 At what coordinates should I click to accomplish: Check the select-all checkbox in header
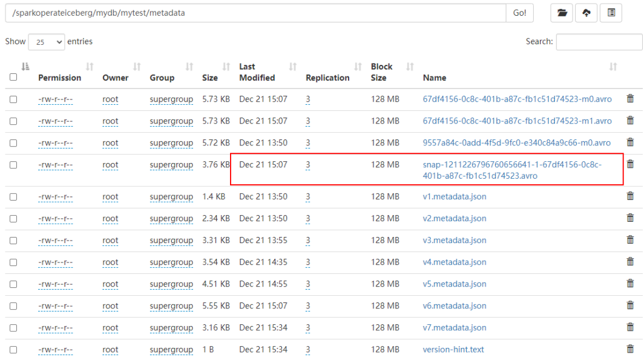tap(13, 77)
